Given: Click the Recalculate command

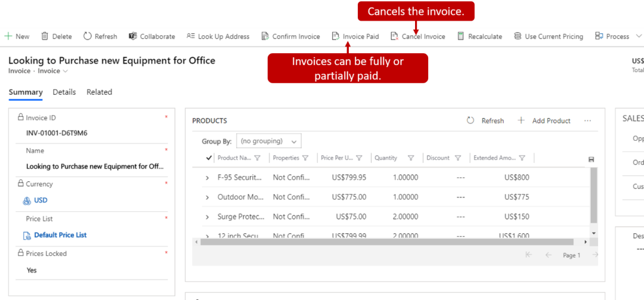Looking at the screenshot, I should [x=479, y=36].
